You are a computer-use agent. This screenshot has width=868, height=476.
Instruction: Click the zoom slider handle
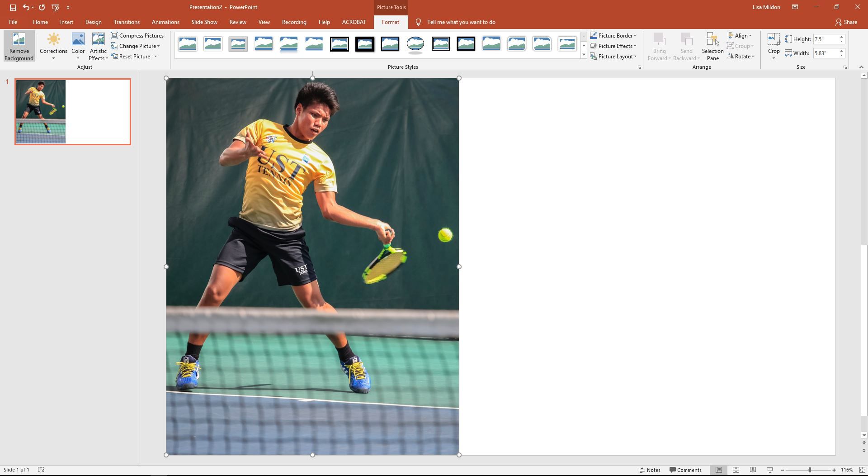tap(810, 470)
